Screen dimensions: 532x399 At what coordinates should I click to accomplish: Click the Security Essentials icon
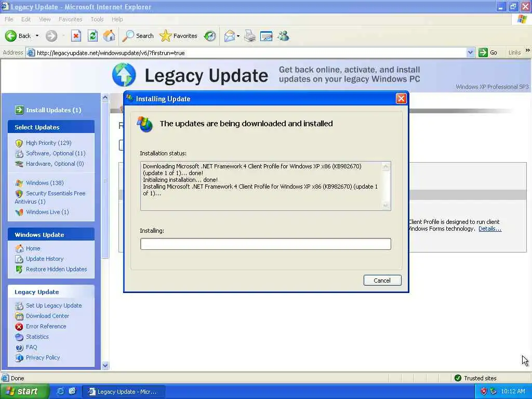[19, 193]
